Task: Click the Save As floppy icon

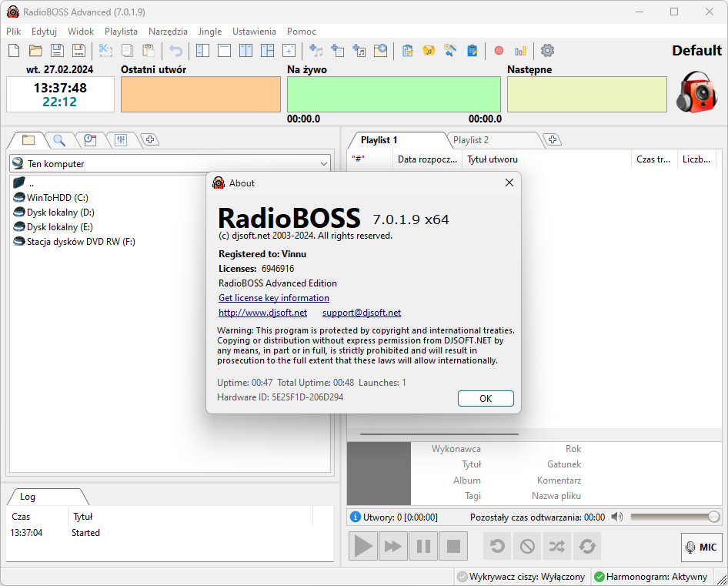Action: pos(79,50)
